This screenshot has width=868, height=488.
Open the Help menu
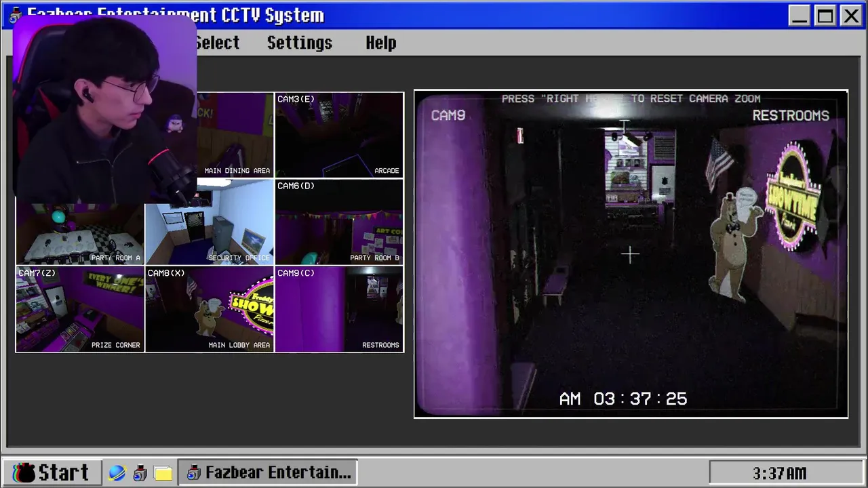click(x=381, y=43)
